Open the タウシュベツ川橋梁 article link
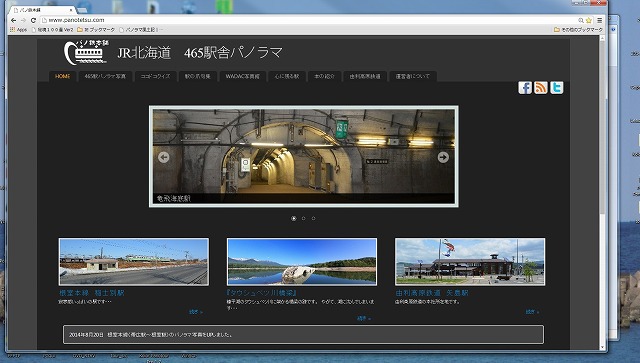The height and width of the screenshot is (363, 640). tap(262, 293)
